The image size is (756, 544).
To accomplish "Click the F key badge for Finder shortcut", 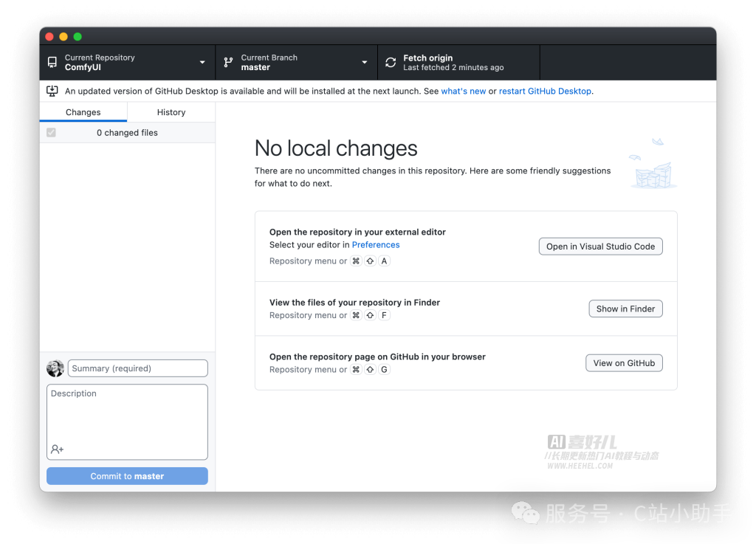I will coord(384,315).
